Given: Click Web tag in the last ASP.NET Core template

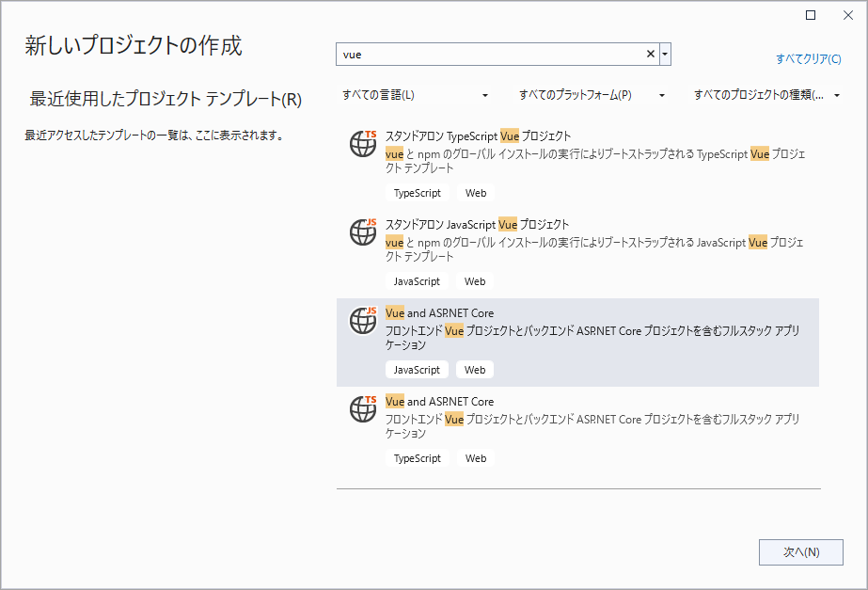Looking at the screenshot, I should tap(476, 458).
